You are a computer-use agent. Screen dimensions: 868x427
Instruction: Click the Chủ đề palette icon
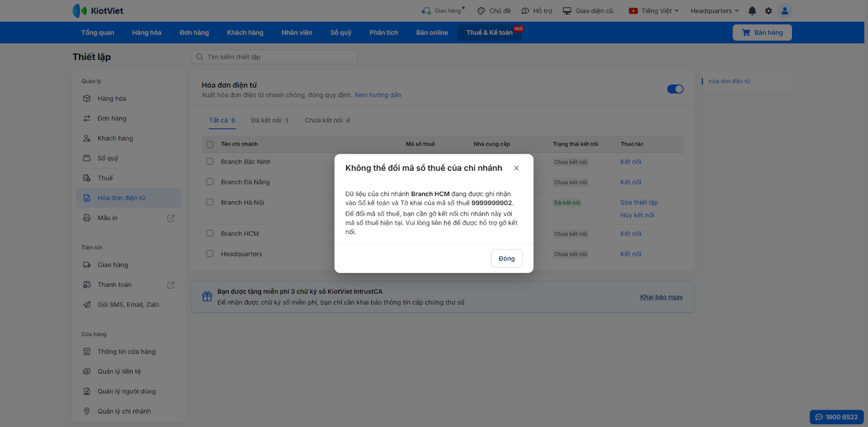(x=481, y=11)
